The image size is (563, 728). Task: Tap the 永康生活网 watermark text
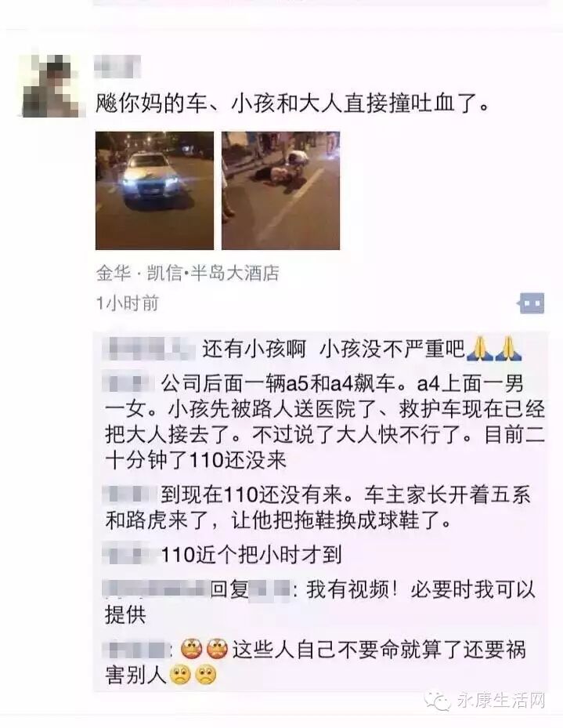[501, 701]
